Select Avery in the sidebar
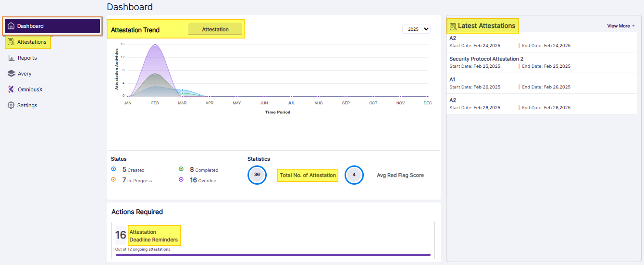 25,74
